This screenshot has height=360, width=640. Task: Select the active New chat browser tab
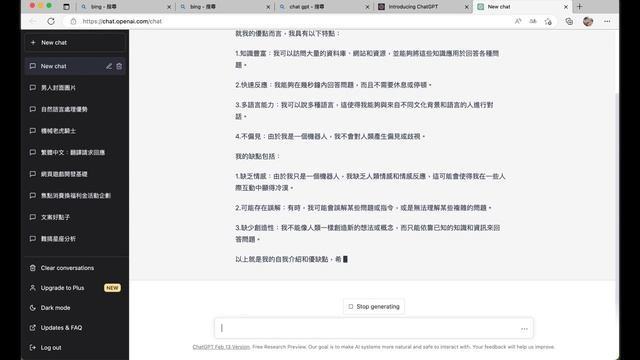(522, 7)
